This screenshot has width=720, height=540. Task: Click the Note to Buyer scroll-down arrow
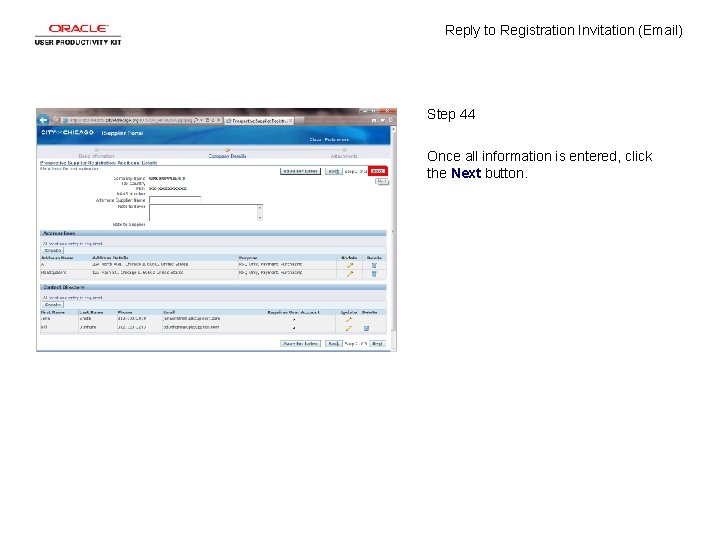[x=260, y=218]
